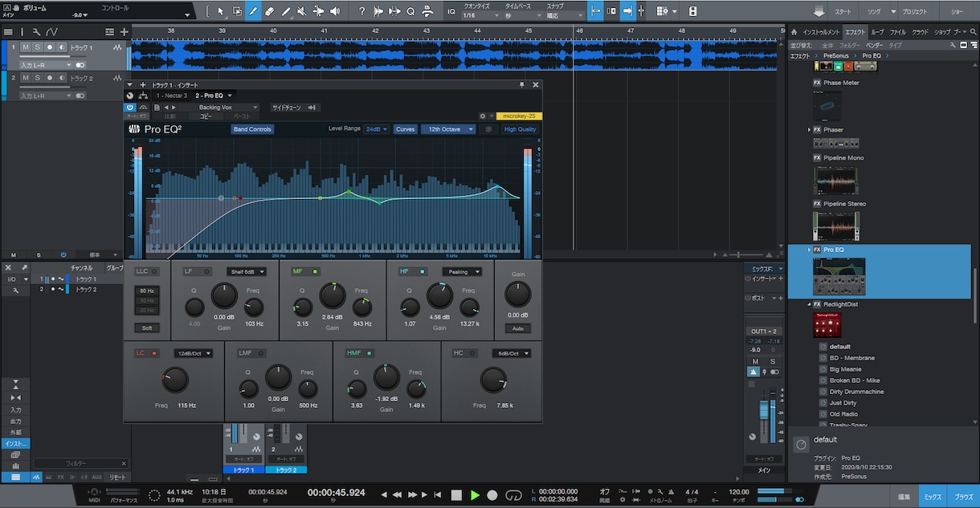This screenshot has height=508, width=980.
Task: Toggle the Pro EQ power bypass button
Action: [x=130, y=107]
